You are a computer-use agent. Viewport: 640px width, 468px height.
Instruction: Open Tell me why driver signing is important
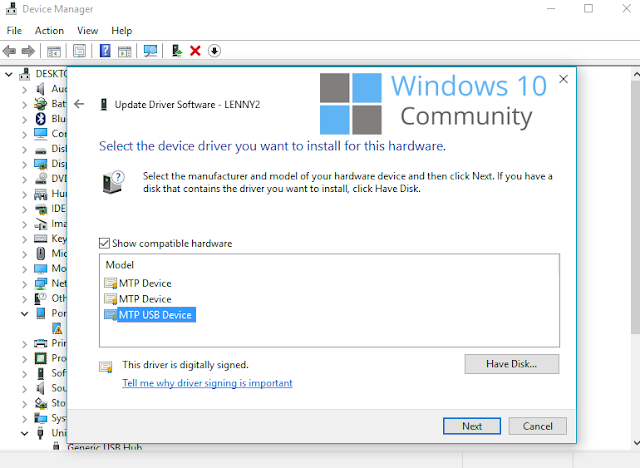click(x=207, y=383)
